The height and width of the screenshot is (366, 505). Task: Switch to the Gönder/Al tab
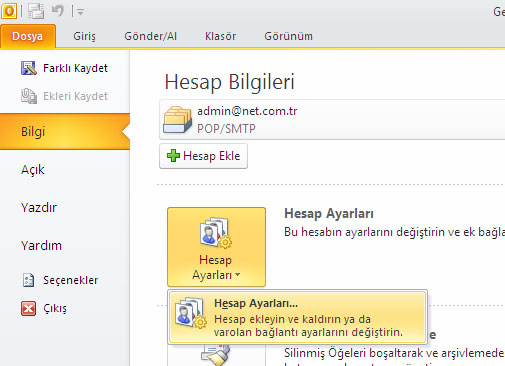pos(150,36)
